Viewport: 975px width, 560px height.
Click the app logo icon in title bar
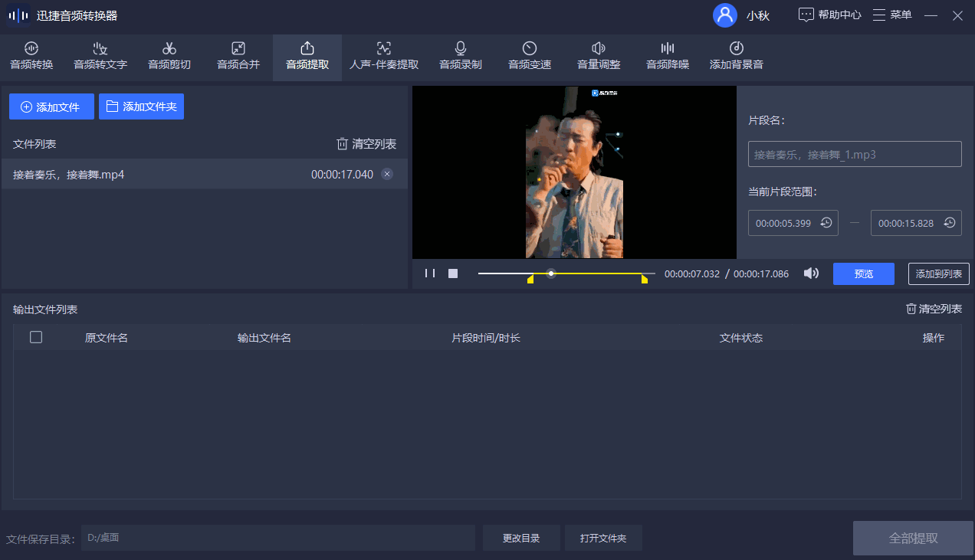pyautogui.click(x=18, y=15)
